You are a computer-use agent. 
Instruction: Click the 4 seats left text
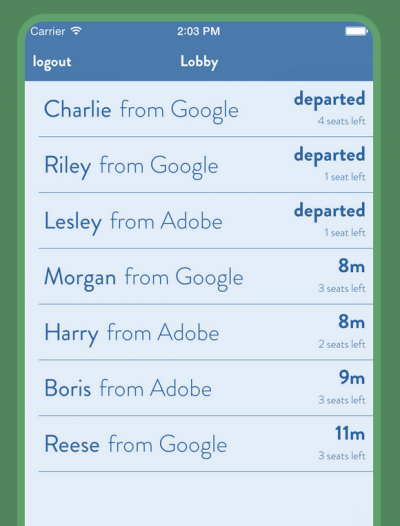click(x=342, y=121)
